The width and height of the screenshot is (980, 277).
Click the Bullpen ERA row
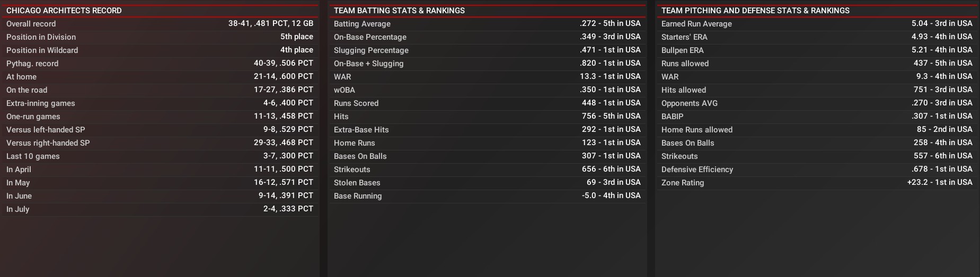[816, 50]
